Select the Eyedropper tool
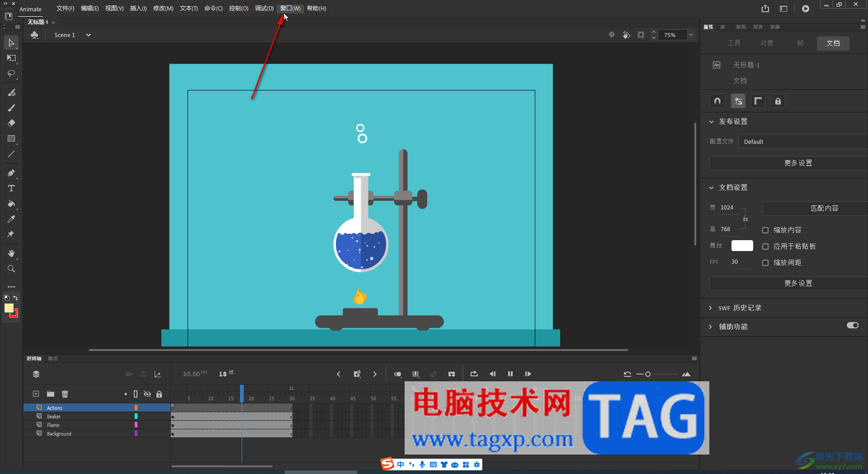The height and width of the screenshot is (474, 868). (x=11, y=219)
